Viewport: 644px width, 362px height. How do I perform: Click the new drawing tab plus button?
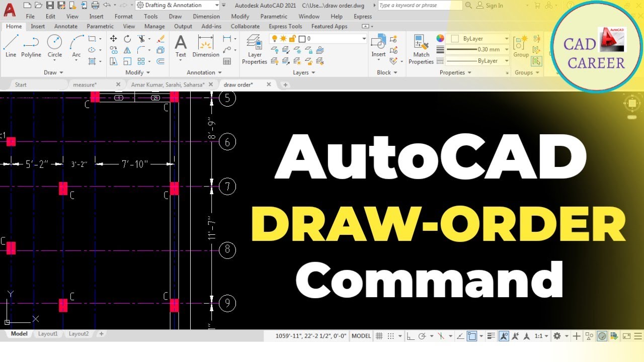coord(285,84)
